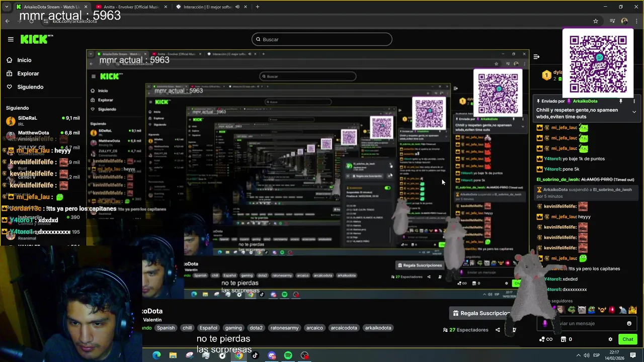Open chat settings gear icon
This screenshot has width=644, height=362.
[610, 339]
